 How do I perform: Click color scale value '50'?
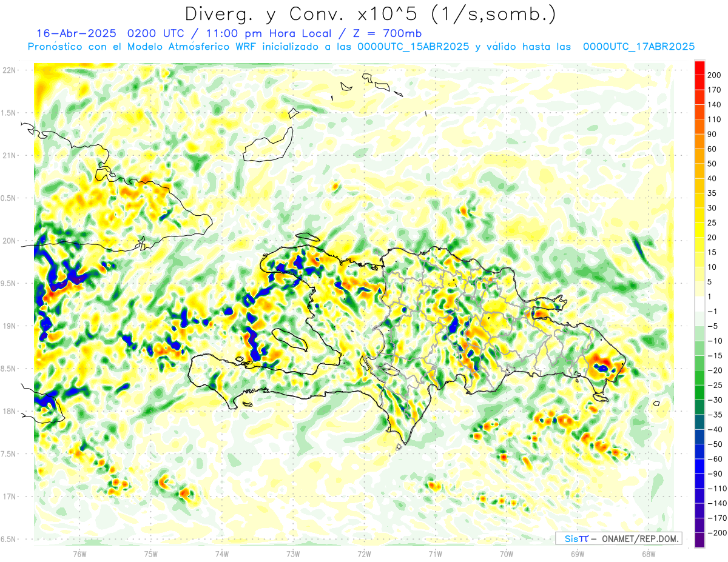pos(712,164)
